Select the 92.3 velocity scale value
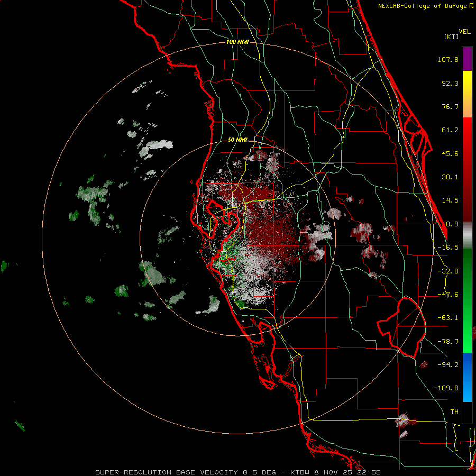 (x=450, y=83)
